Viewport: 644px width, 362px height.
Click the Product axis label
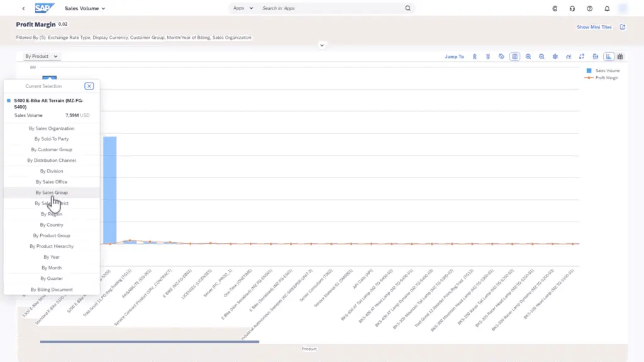click(x=309, y=349)
